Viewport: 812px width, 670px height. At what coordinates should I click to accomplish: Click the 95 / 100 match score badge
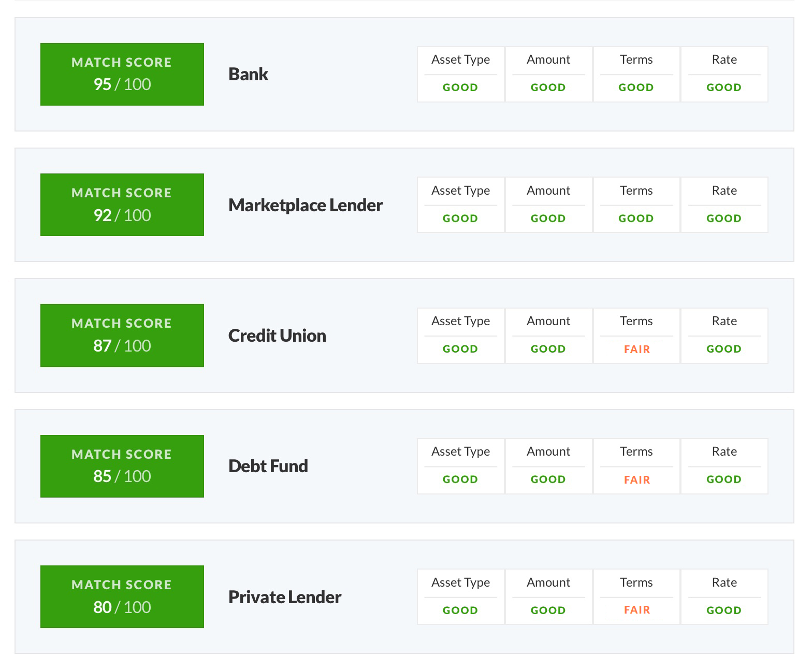(122, 75)
